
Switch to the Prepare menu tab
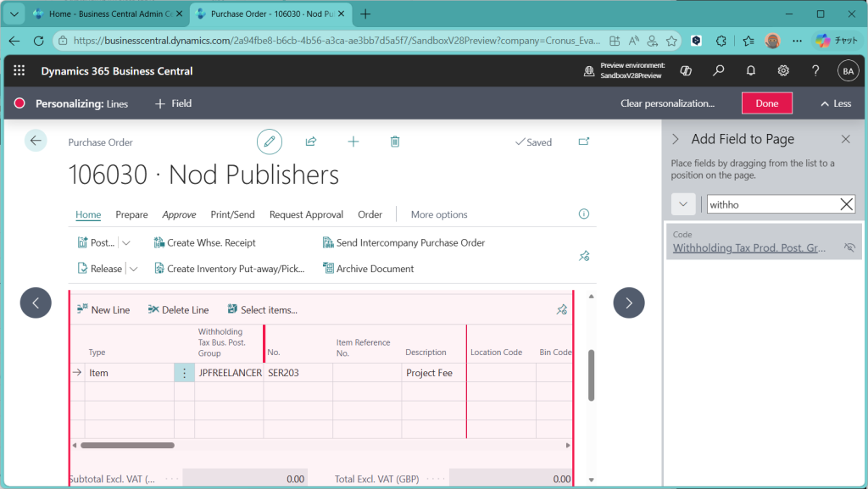131,214
